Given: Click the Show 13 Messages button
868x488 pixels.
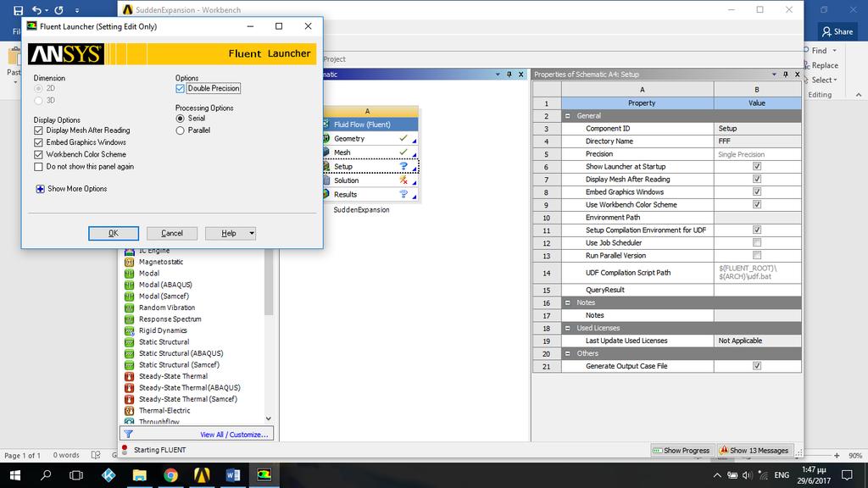Looking at the screenshot, I should click(754, 451).
